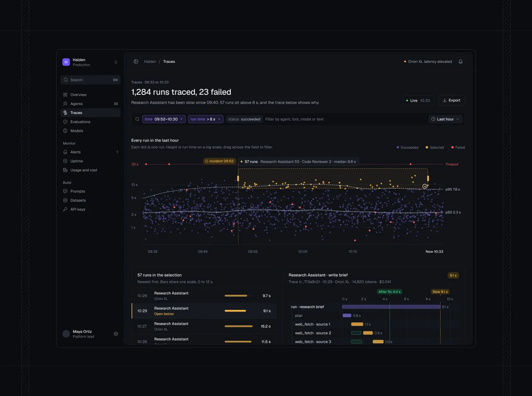Click the Prompts icon in sidebar

65,192
